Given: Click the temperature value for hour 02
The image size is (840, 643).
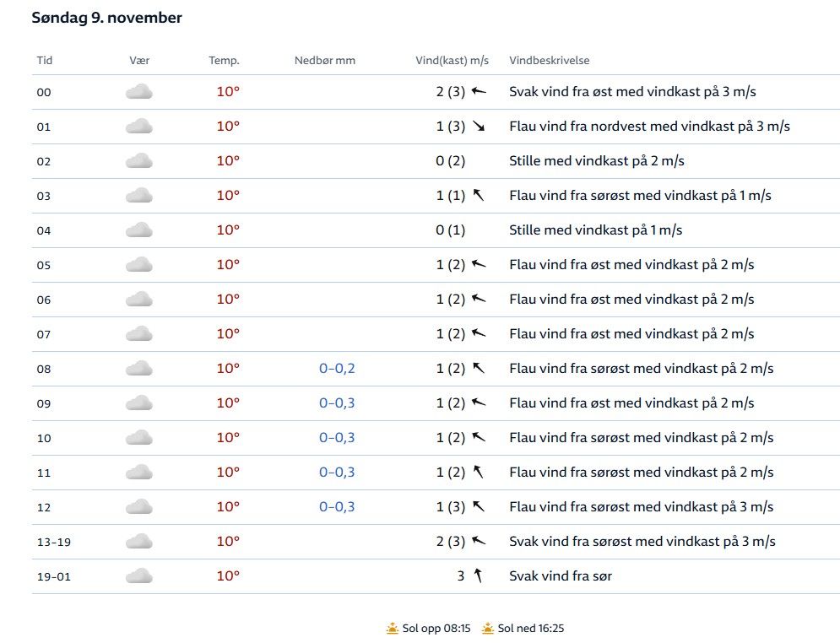Looking at the screenshot, I should (x=228, y=161).
